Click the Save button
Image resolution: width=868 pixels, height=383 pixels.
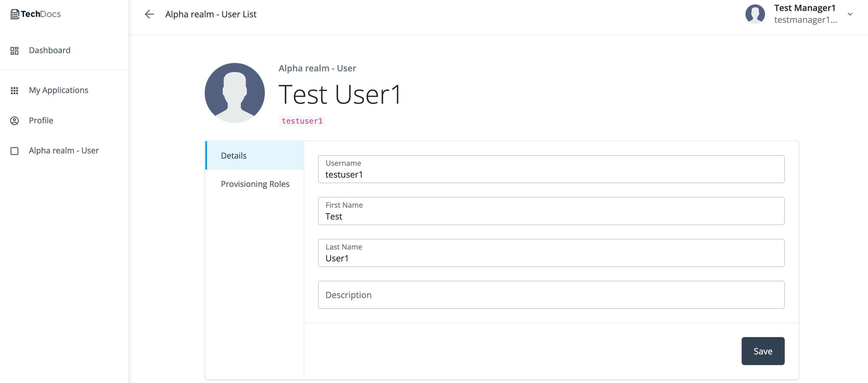pyautogui.click(x=763, y=351)
